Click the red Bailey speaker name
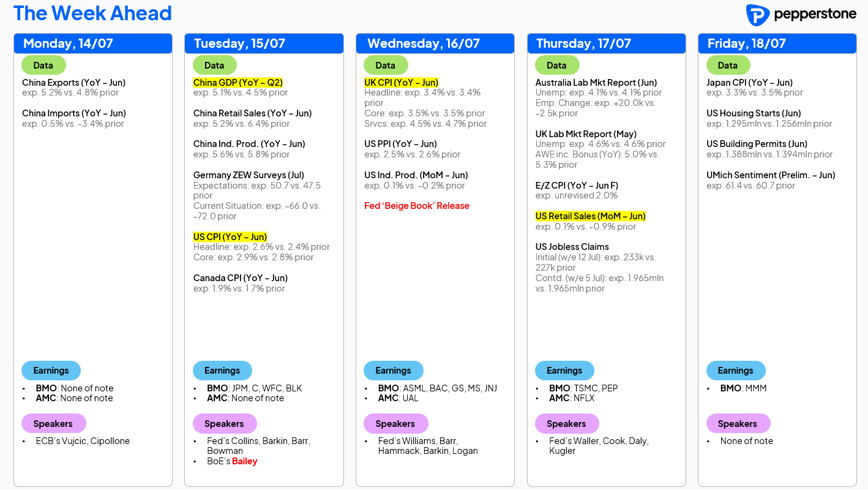This screenshot has width=868, height=490. tap(245, 461)
